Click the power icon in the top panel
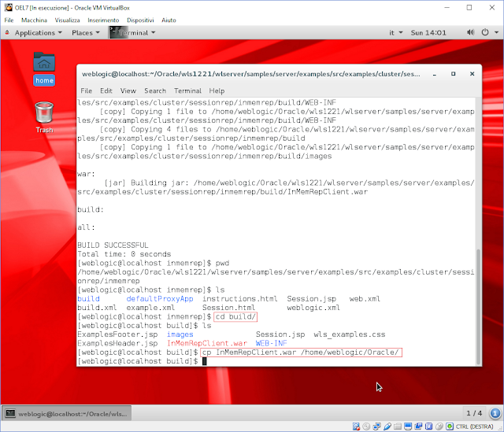This screenshot has width=504, height=432. coord(485,32)
